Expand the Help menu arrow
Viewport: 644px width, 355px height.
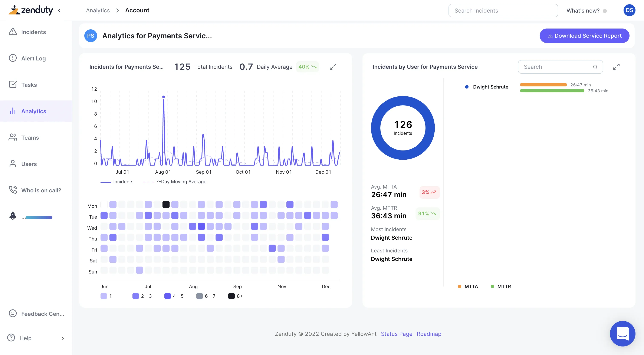click(x=62, y=338)
